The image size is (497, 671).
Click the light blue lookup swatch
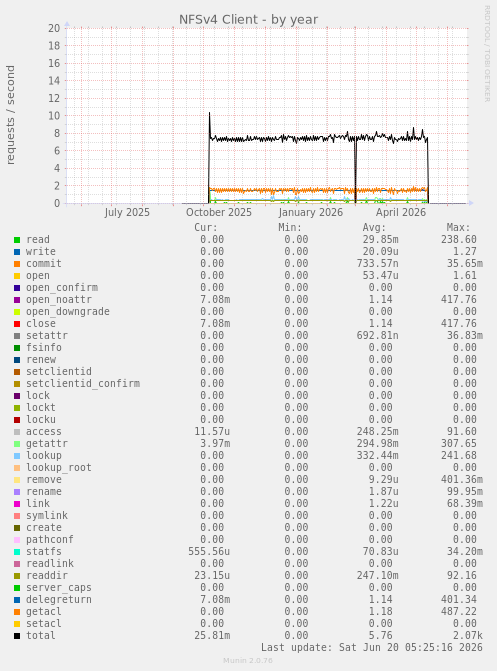click(17, 456)
